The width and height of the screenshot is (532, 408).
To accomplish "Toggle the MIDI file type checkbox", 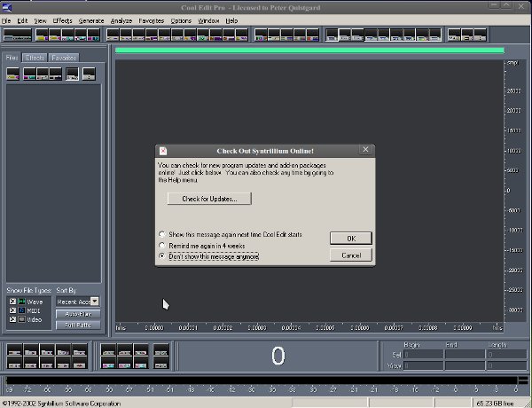I will coord(12,310).
